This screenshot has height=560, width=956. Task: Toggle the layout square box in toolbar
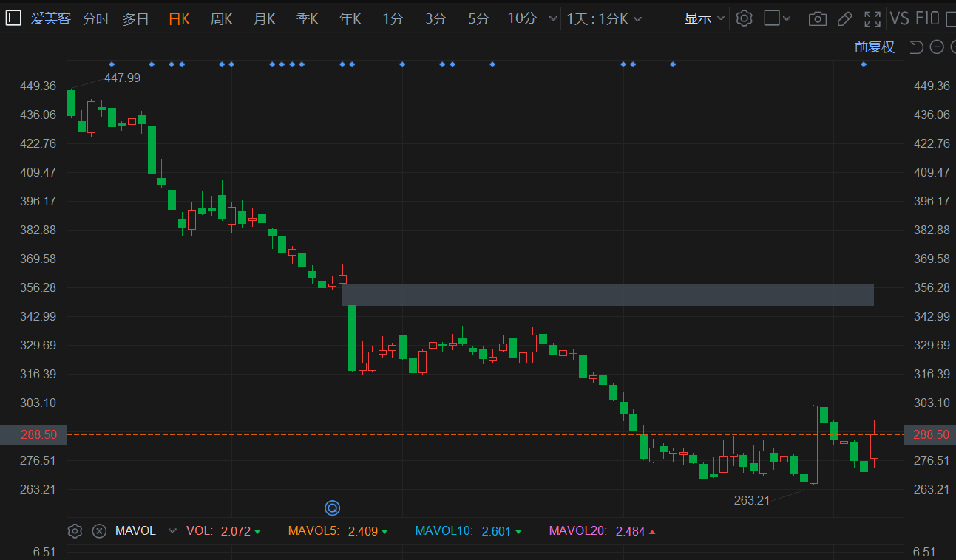[x=772, y=18]
